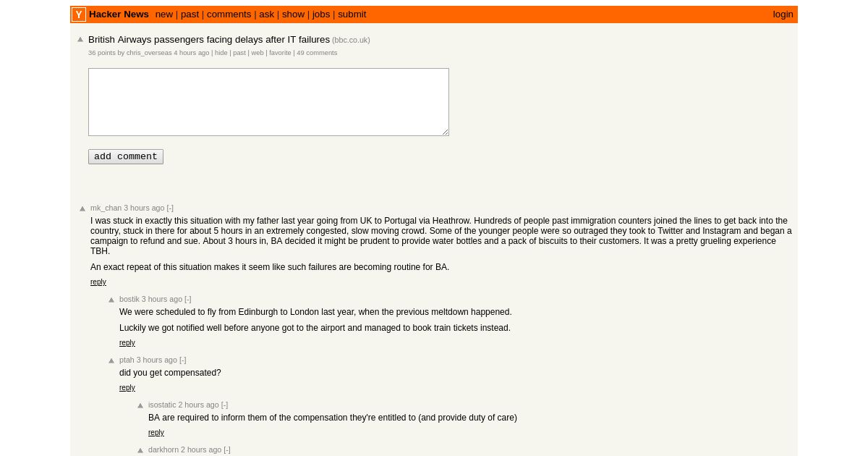Go to the 'jobs' section
Viewport: 868px width, 456px height.
321,14
